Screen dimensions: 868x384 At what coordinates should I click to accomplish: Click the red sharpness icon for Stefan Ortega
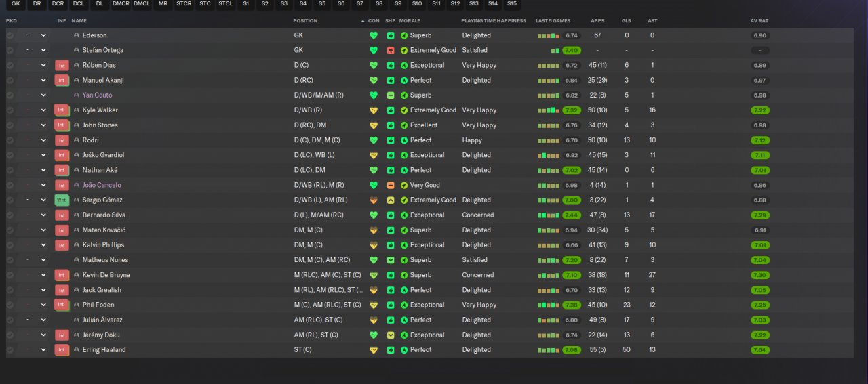click(x=391, y=50)
